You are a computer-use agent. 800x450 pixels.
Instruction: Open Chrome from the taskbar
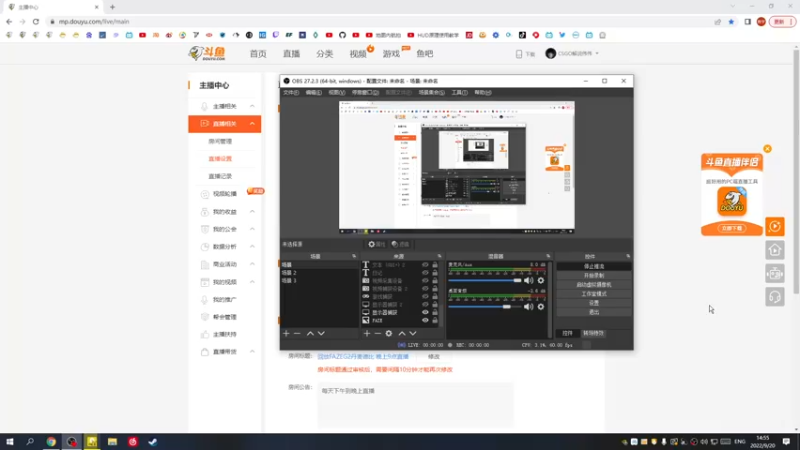click(x=51, y=442)
